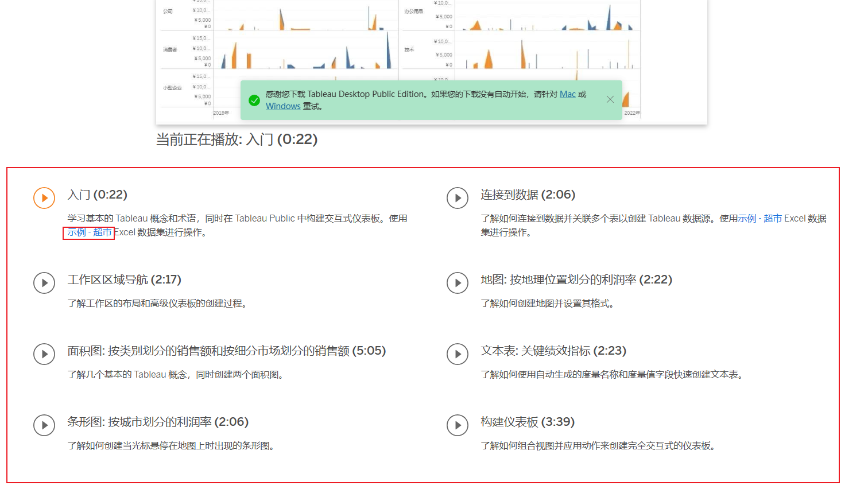This screenshot has width=868, height=497.
Task: Play the 地图: 按地理位置划分的利润率 video icon
Action: pos(458,283)
